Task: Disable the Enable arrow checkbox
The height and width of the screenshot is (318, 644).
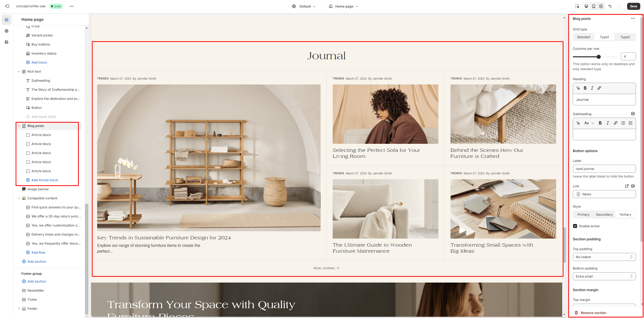Action: [x=575, y=226]
